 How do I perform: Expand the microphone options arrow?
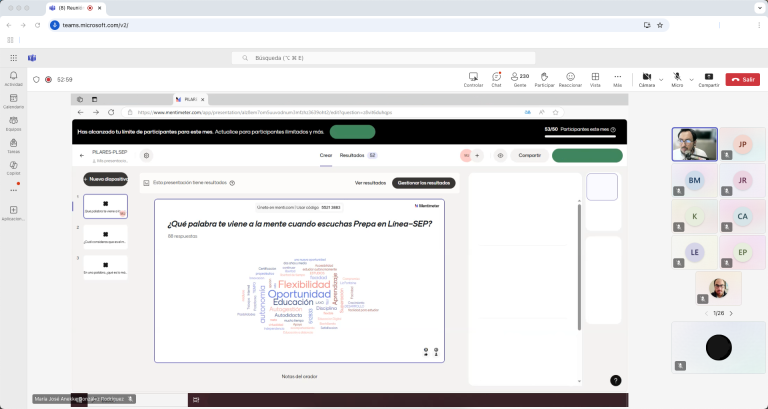coord(691,79)
